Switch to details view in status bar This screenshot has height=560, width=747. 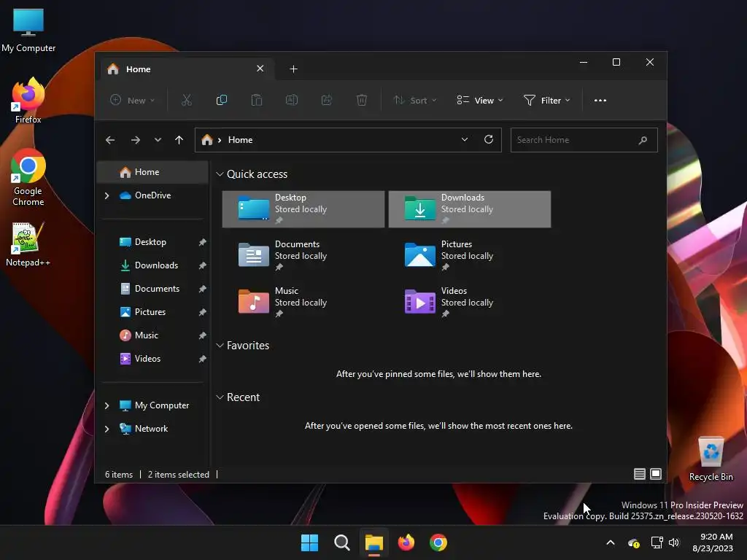[640, 474]
